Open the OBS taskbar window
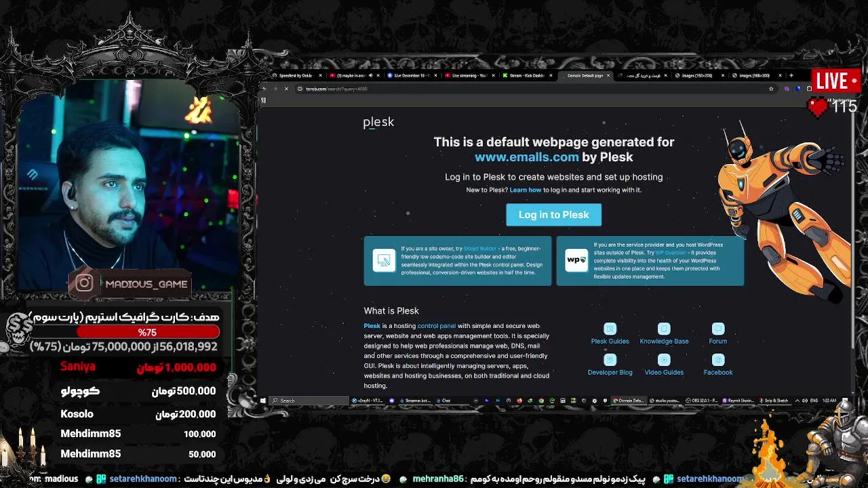Viewport: 868px width, 488px height. 702,401
